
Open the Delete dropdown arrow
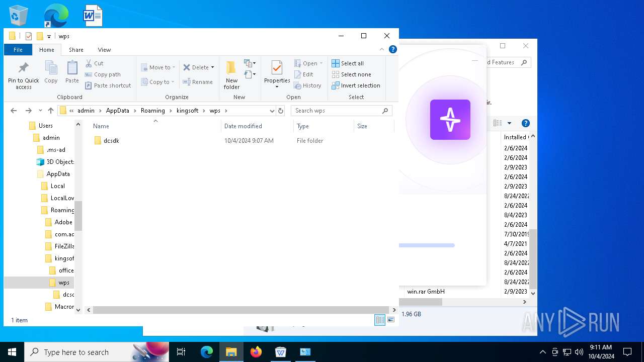(x=212, y=67)
